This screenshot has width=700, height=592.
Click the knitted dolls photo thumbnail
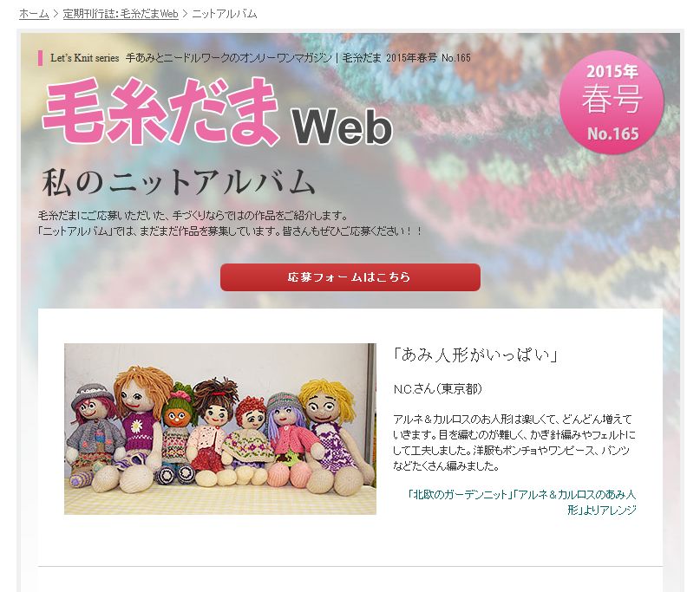(220, 429)
